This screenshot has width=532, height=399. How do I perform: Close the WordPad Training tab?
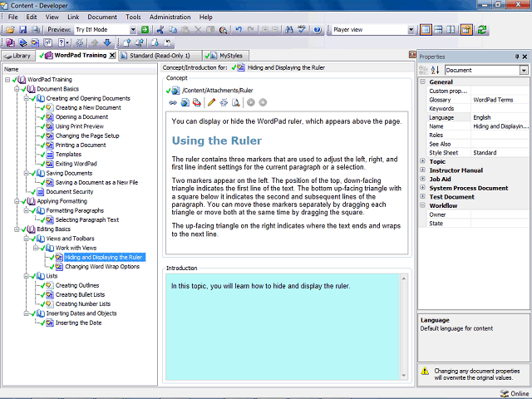click(x=112, y=56)
